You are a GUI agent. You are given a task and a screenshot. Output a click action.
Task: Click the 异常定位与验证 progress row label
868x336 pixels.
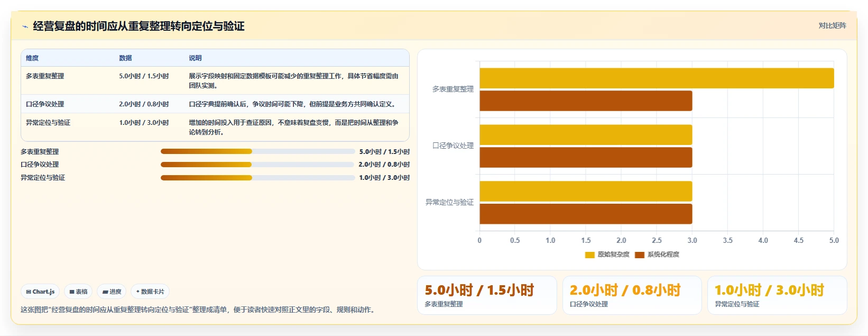coord(43,178)
